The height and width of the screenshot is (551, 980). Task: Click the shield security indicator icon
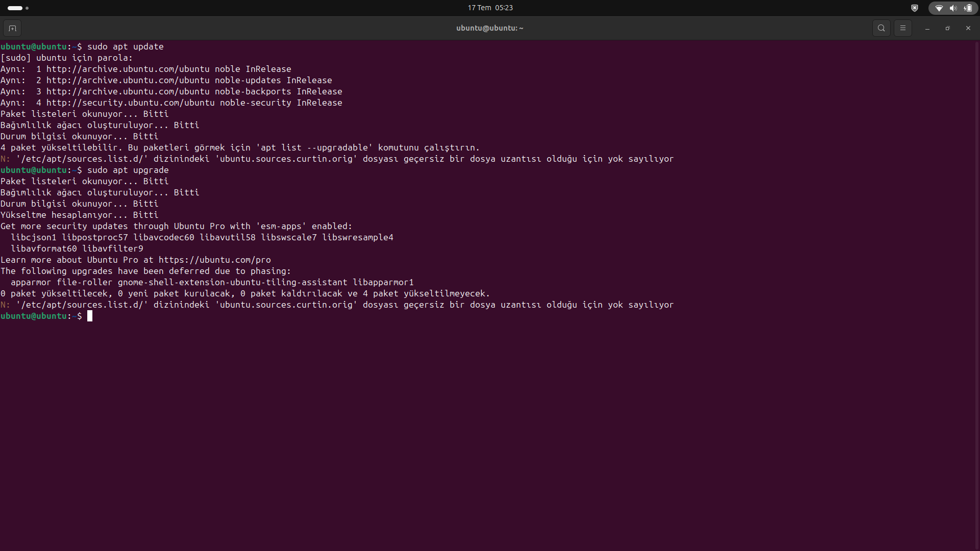914,8
